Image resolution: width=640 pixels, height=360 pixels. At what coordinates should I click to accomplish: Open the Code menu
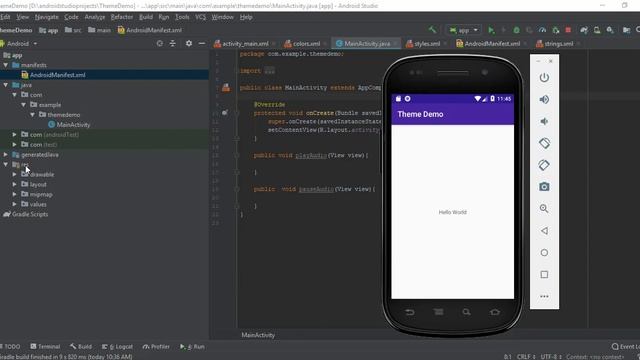[71, 17]
